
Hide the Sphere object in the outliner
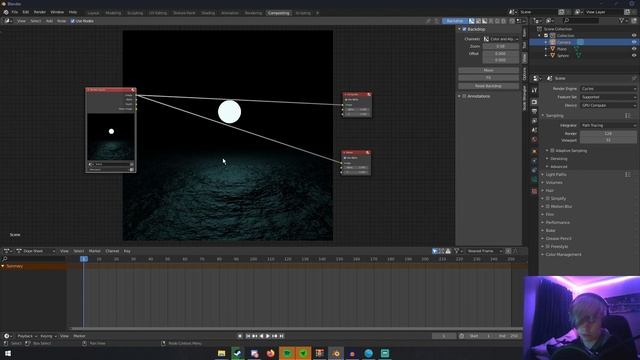pos(634,55)
